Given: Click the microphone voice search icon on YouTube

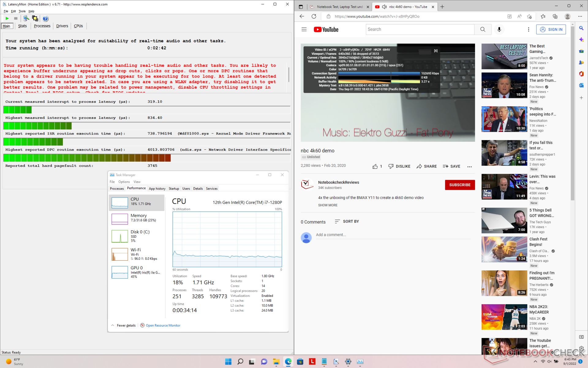Looking at the screenshot, I should click(499, 29).
